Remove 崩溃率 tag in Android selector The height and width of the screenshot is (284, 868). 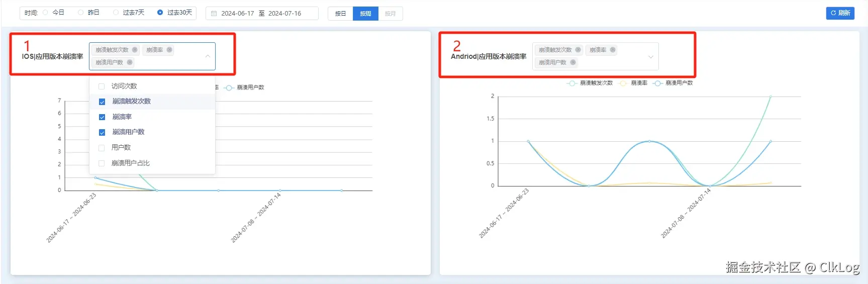613,50
